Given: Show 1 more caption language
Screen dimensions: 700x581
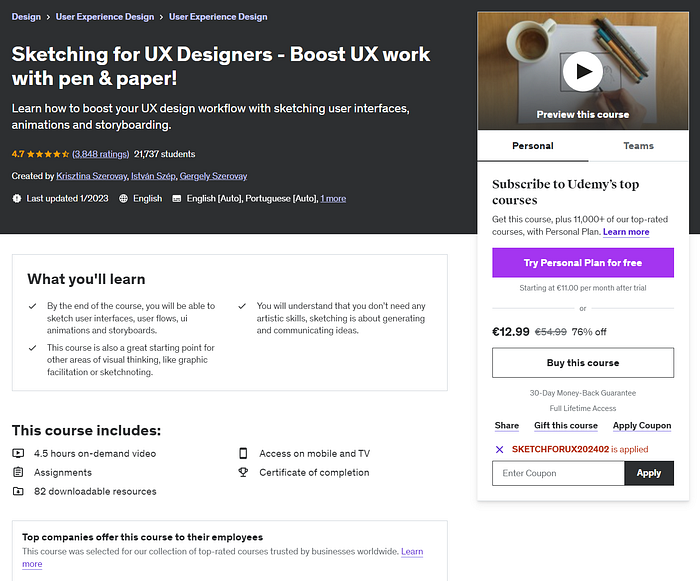Looking at the screenshot, I should (x=333, y=198).
